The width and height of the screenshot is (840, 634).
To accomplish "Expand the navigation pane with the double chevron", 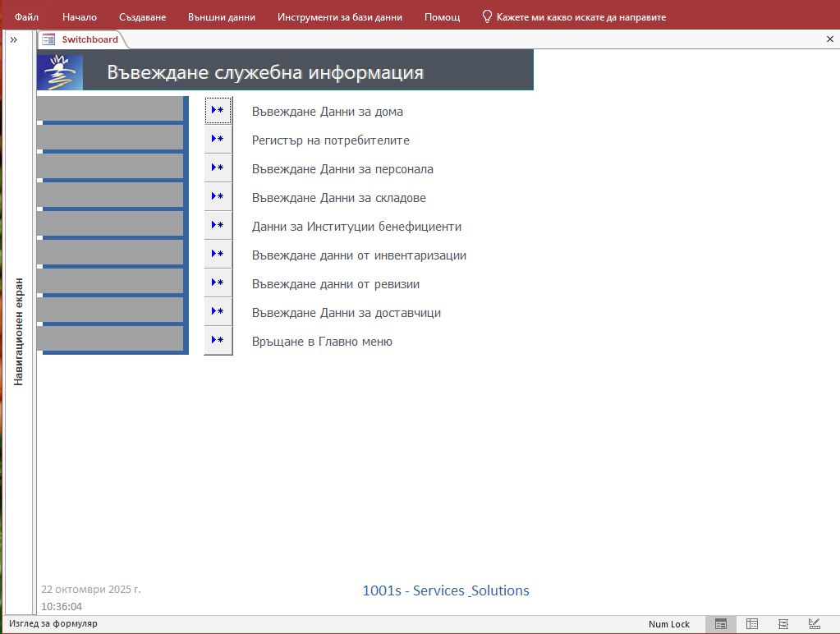I will [x=14, y=39].
